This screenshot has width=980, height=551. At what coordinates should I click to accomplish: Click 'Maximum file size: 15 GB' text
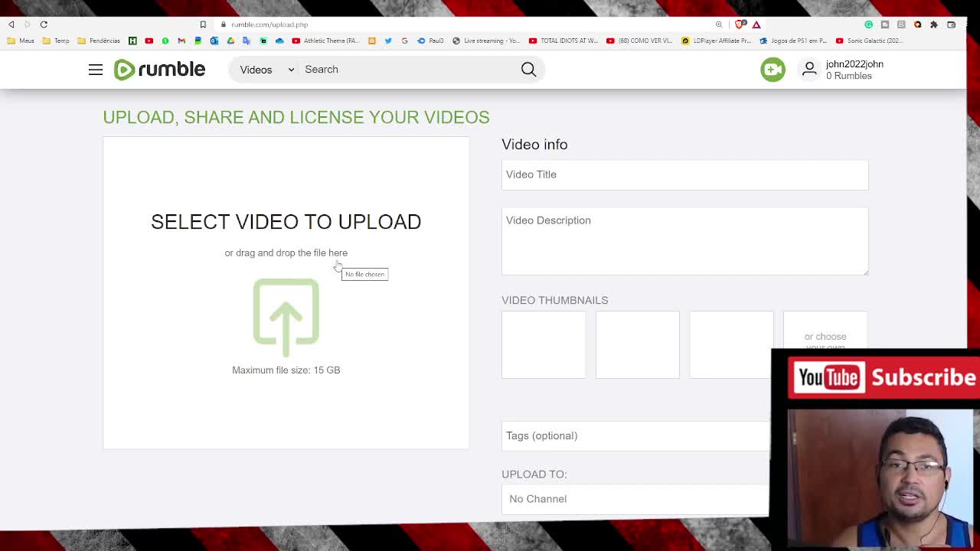pyautogui.click(x=286, y=370)
